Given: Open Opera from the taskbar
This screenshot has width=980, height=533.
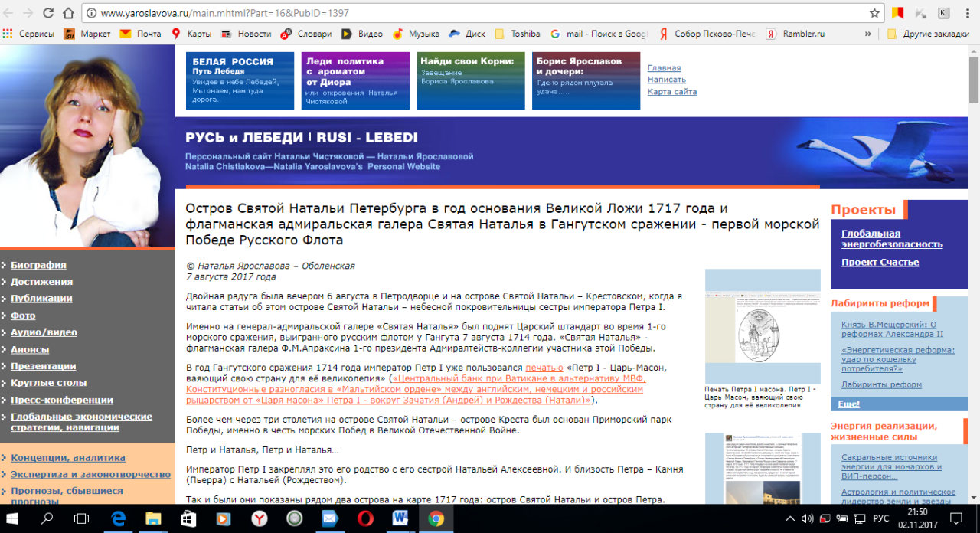Looking at the screenshot, I should pyautogui.click(x=364, y=518).
